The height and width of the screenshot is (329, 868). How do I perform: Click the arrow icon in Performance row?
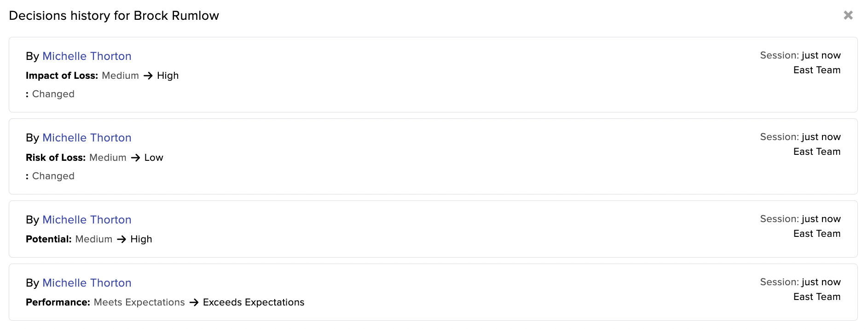[194, 302]
